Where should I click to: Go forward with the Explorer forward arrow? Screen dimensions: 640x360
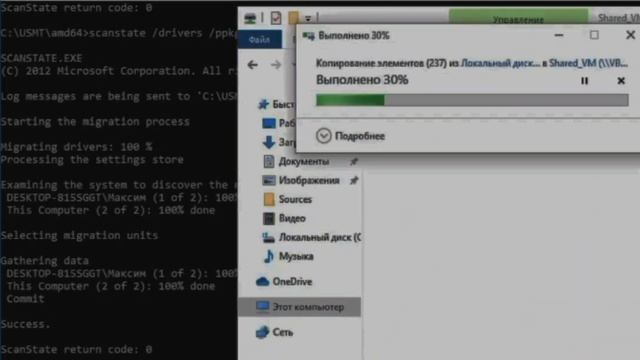[276, 64]
